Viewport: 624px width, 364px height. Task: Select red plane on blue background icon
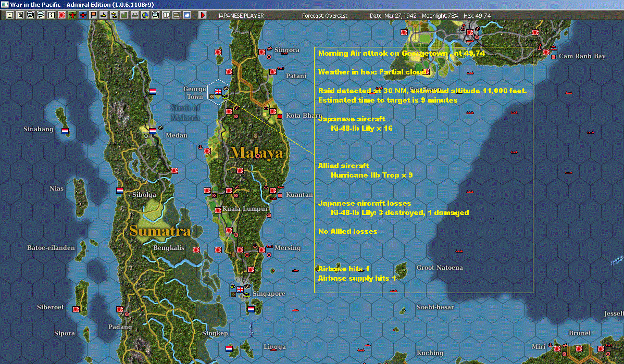coord(83,15)
